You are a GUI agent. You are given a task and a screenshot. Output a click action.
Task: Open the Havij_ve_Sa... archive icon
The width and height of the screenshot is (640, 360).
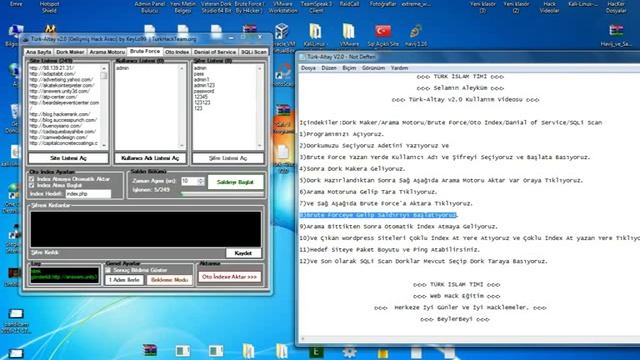[x=616, y=32]
